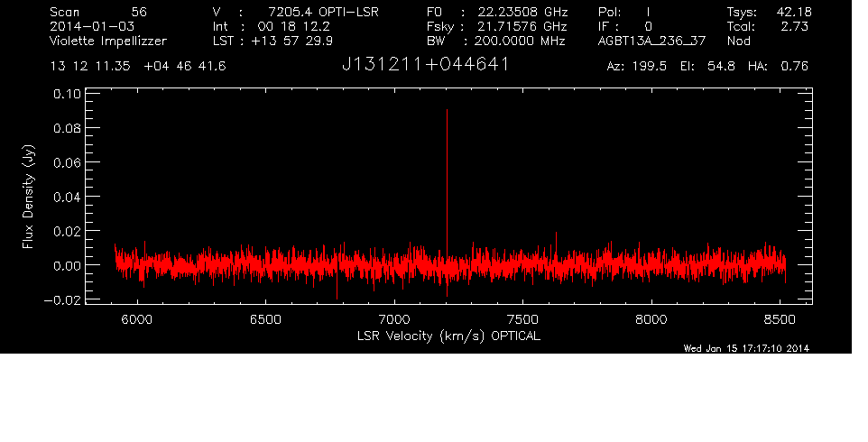
Task: Click project ID AGBT13A_236_37
Action: pos(652,41)
